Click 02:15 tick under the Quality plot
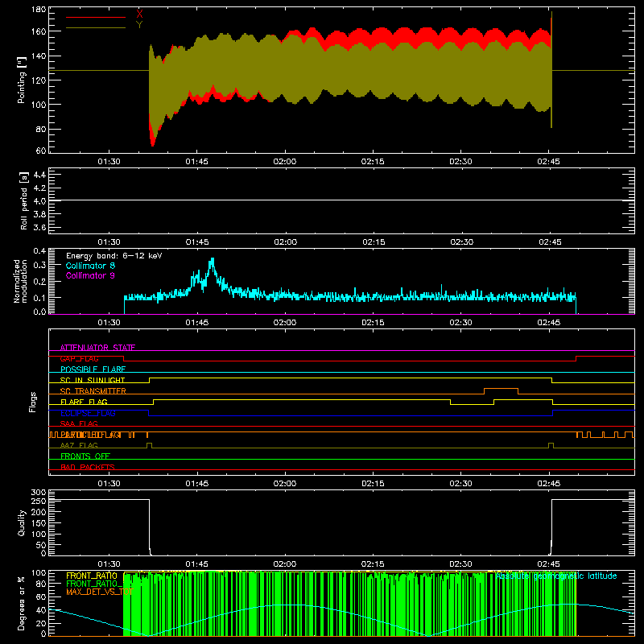This screenshot has width=644, height=644. pos(373,564)
